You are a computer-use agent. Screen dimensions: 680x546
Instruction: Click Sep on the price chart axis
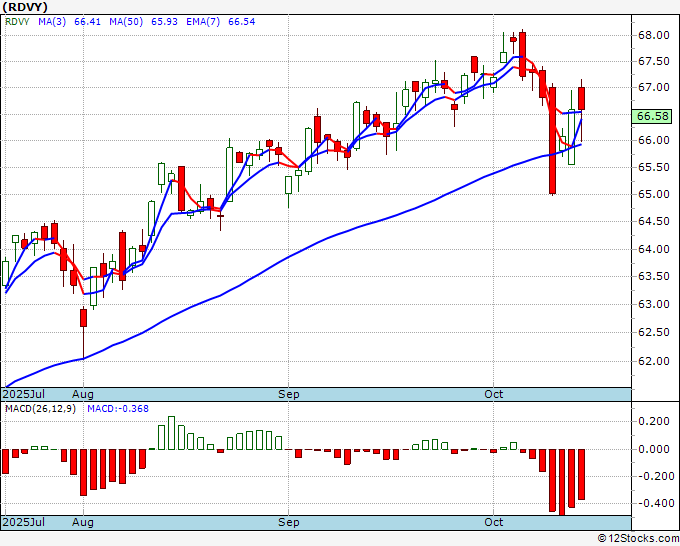pyautogui.click(x=288, y=394)
